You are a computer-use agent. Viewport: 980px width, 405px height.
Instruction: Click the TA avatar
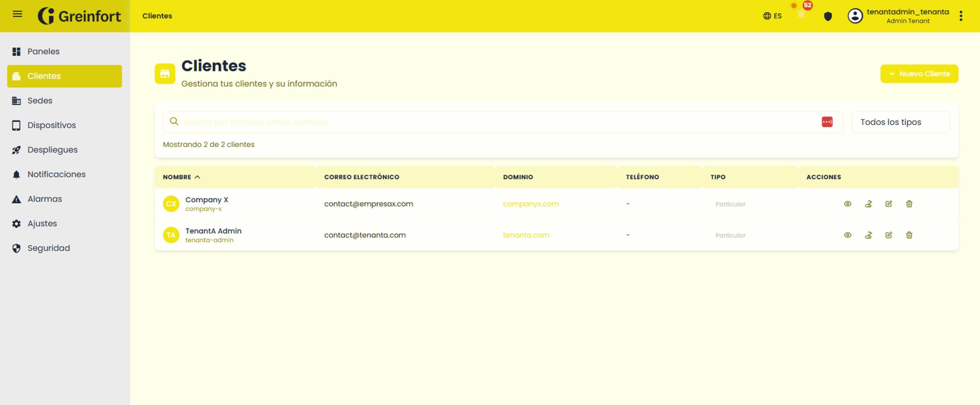point(171,235)
